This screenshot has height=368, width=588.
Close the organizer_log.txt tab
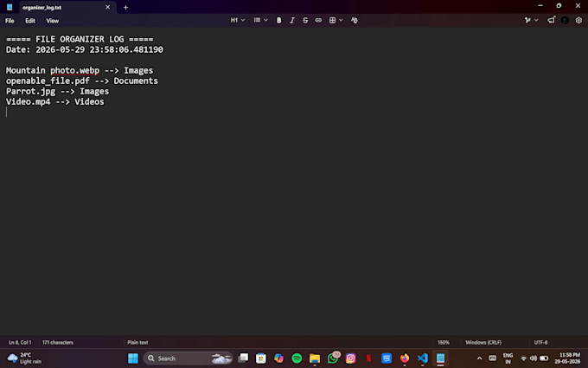coord(107,7)
